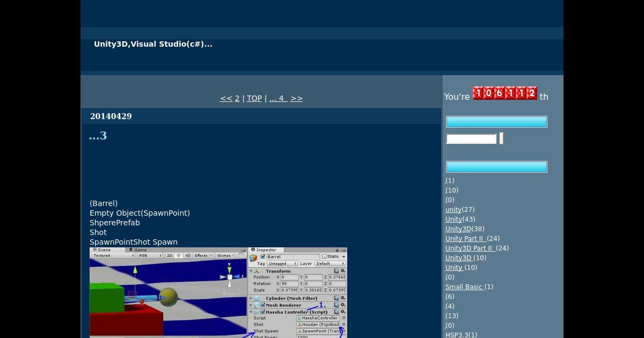The height and width of the screenshot is (338, 644).
Task: Open the RGB render mode dropdown
Action: click(151, 255)
